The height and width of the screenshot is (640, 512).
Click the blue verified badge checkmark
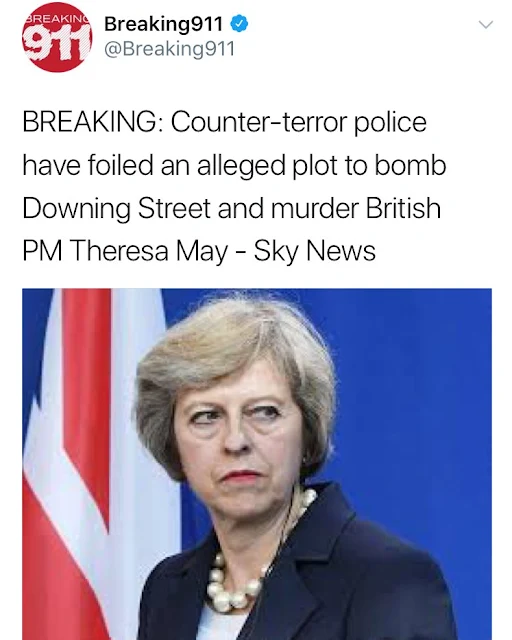[239, 24]
